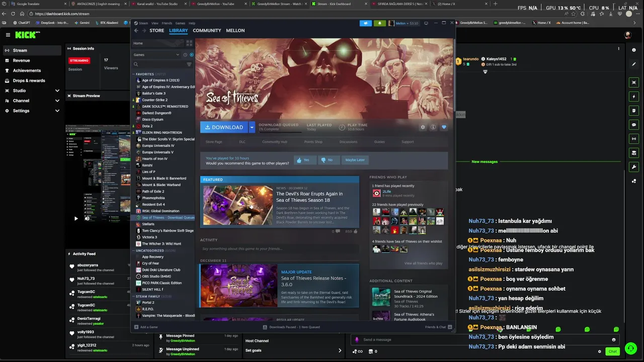This screenshot has height=362, width=644.
Task: Click the wrench icon in Kick right toolbar
Action: pos(634,167)
